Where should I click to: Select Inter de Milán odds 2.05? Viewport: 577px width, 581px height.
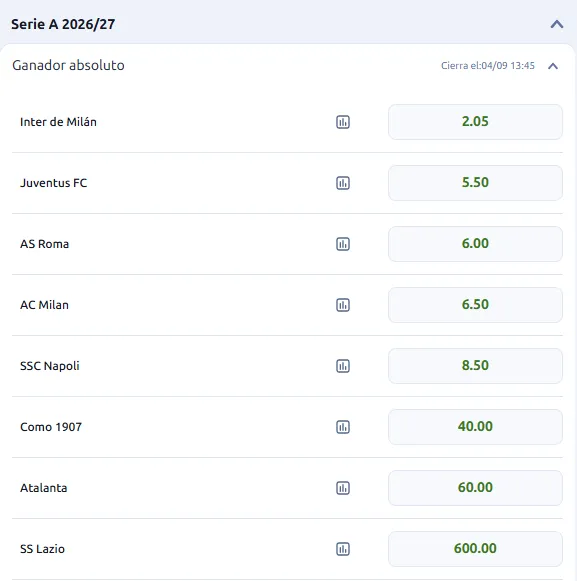[x=475, y=122]
